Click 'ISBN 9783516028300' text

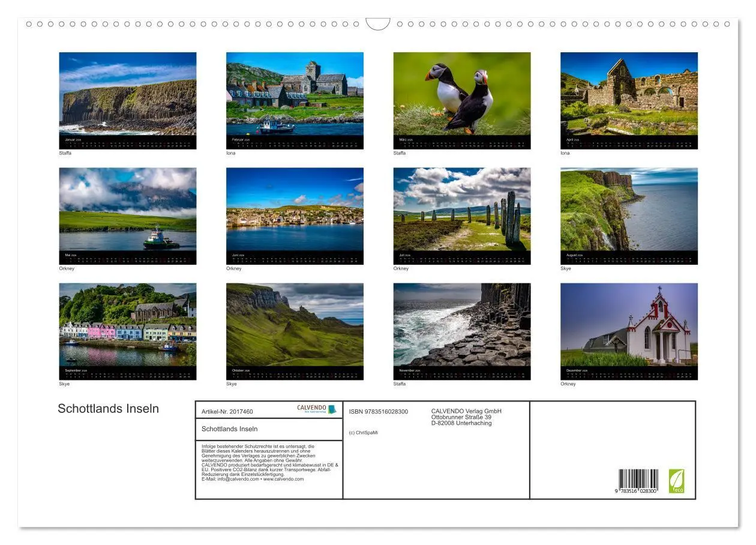(x=379, y=412)
